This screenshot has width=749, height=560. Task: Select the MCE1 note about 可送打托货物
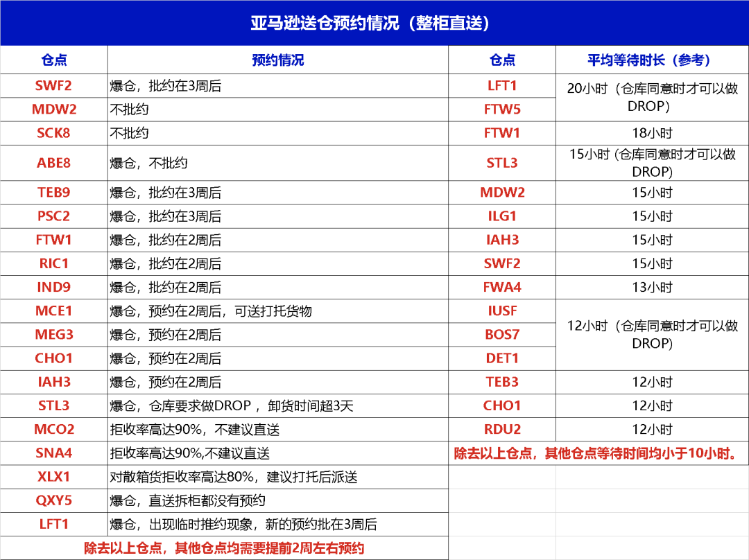click(211, 311)
